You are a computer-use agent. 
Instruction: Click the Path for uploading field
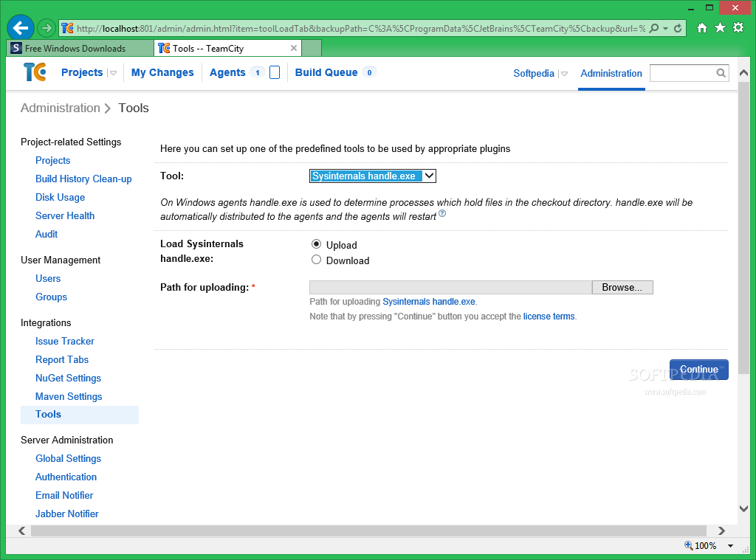click(450, 287)
